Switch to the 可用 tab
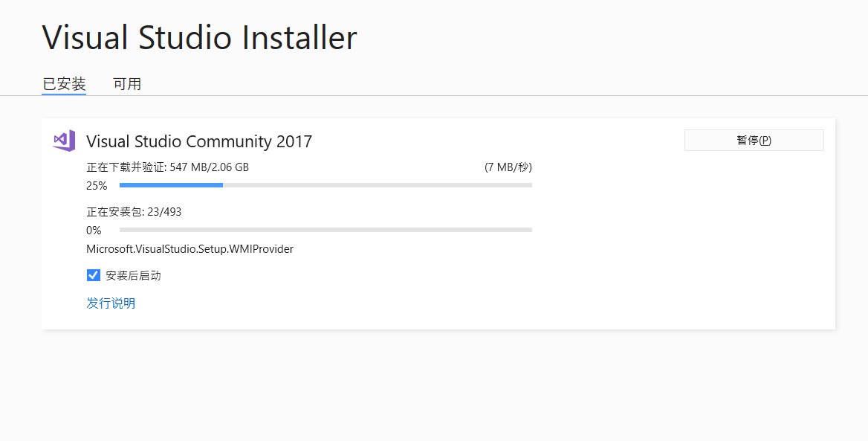Image resolution: width=868 pixels, height=441 pixels. (x=127, y=83)
